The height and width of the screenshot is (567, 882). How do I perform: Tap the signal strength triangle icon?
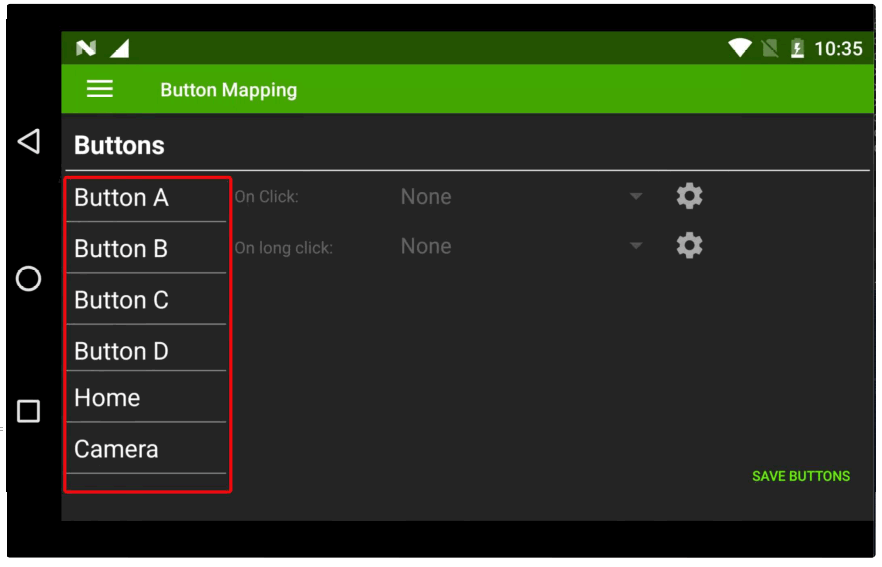[x=119, y=48]
